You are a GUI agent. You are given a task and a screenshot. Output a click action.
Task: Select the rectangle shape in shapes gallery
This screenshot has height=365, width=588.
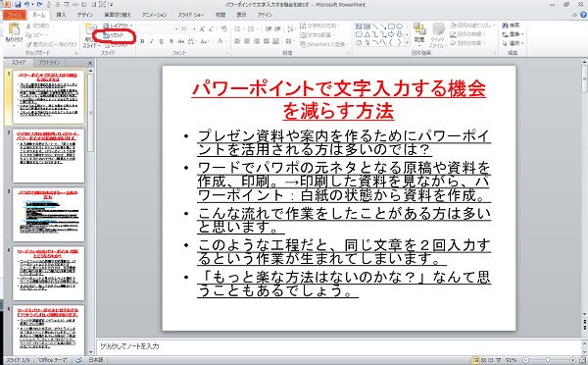(x=391, y=26)
